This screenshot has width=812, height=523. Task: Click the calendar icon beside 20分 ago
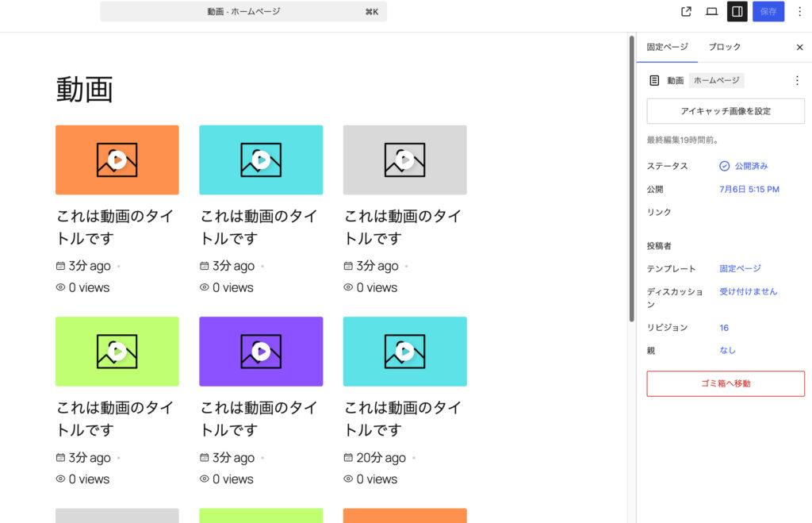pos(348,458)
